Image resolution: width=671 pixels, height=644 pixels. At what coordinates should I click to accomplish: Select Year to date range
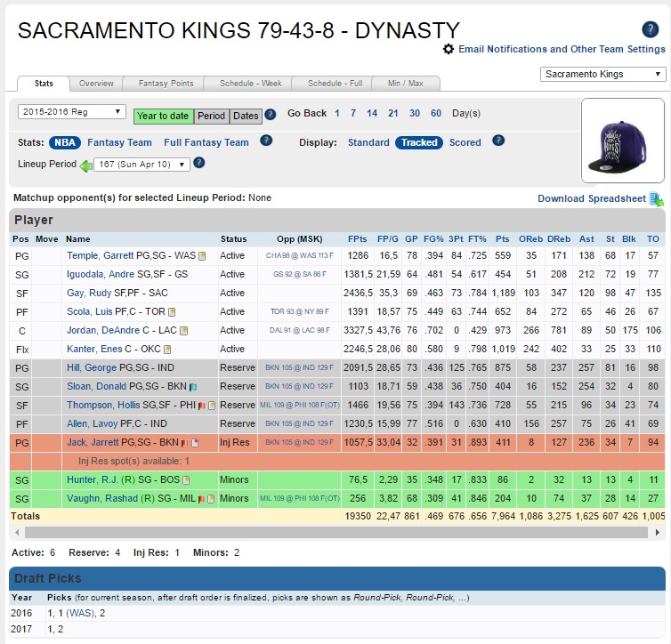pyautogui.click(x=163, y=116)
